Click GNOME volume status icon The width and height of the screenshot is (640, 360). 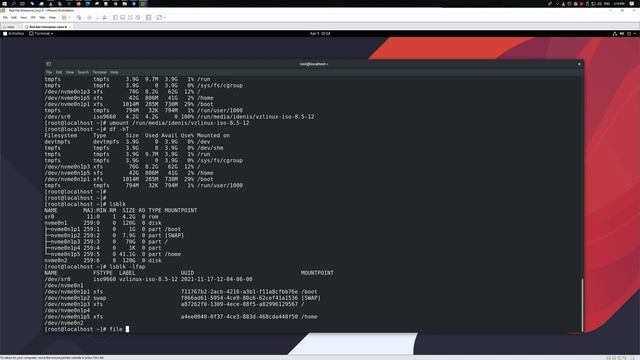point(622,33)
